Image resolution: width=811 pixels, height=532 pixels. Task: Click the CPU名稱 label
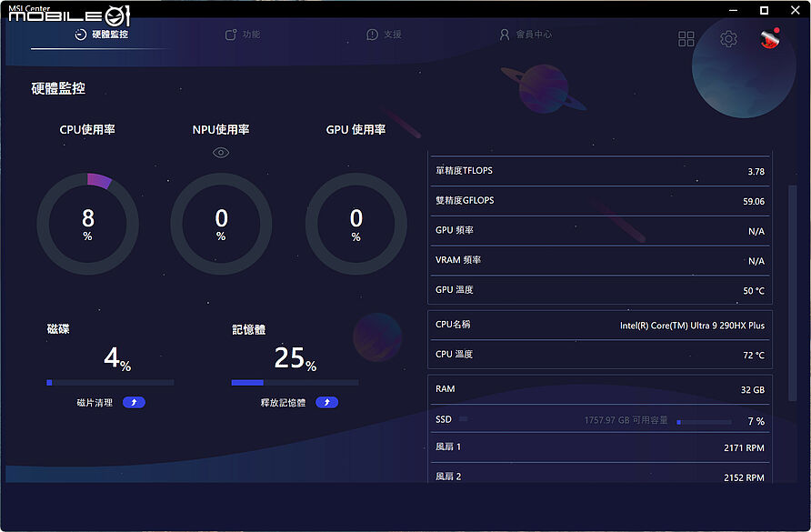coord(453,325)
